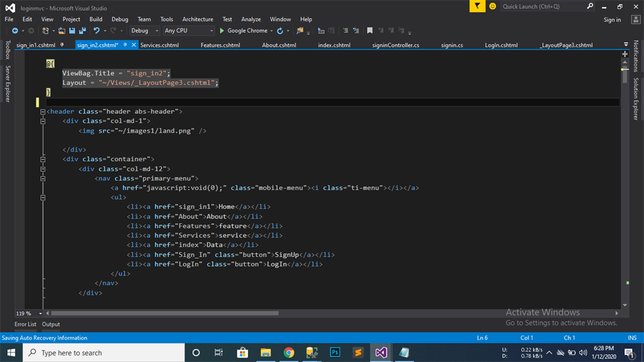
Task: Close the sign_in2.cshtml tab
Action: 134,45
